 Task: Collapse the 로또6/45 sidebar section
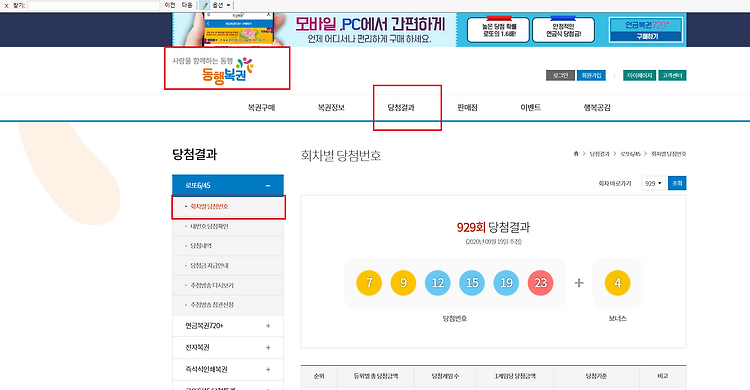tap(268, 185)
